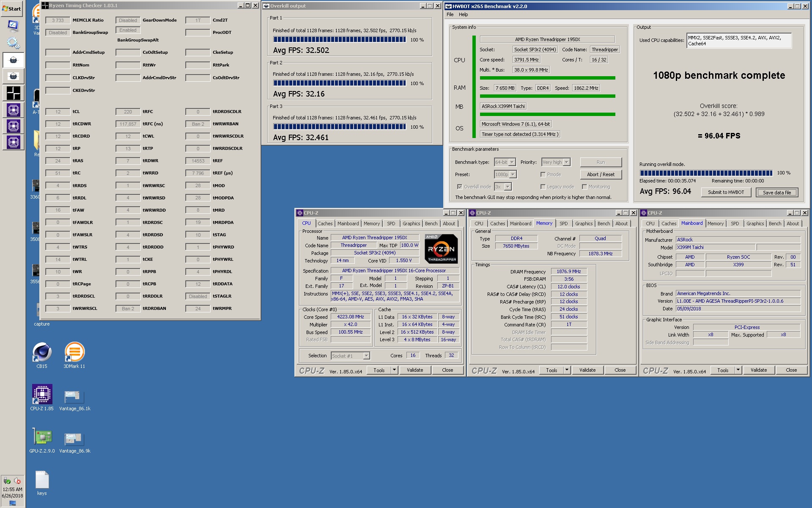Image resolution: width=812 pixels, height=508 pixels.
Task: Open the CB15 desktop shortcut
Action: [42, 356]
